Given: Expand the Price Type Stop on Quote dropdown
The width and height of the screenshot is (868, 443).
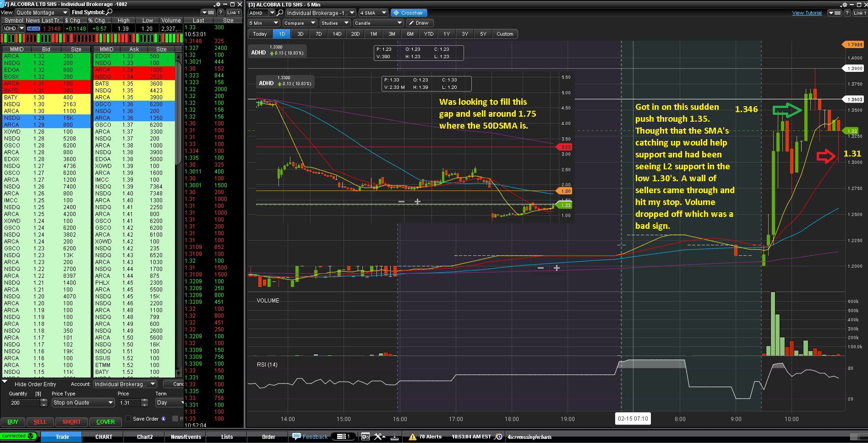Looking at the screenshot, I should click(83, 403).
